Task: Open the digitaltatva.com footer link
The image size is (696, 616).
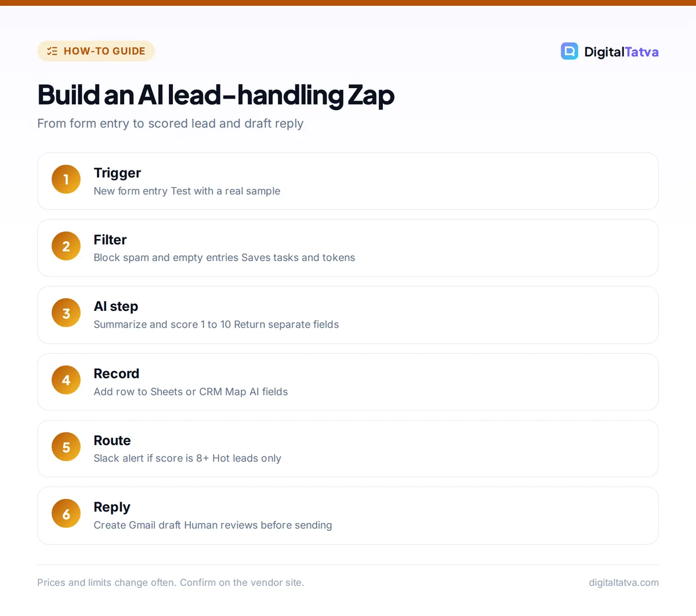Action: pyautogui.click(x=623, y=582)
